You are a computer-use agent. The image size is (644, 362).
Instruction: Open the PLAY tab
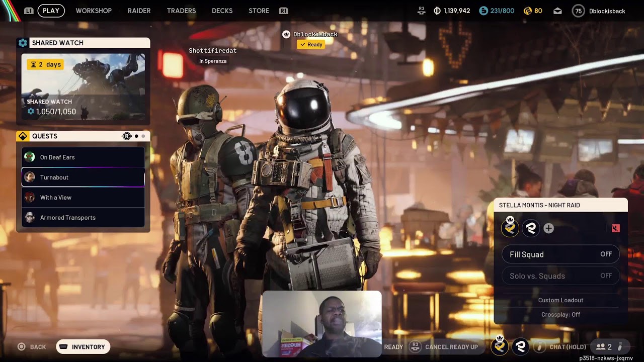(x=51, y=11)
